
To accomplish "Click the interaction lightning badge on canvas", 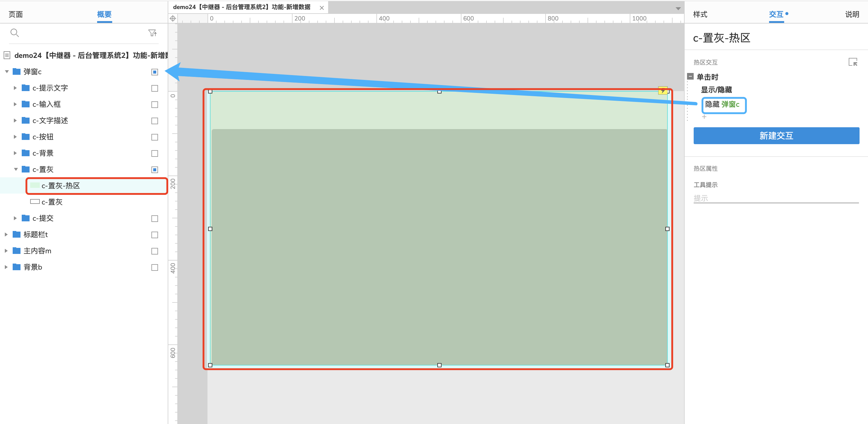I will tap(662, 90).
